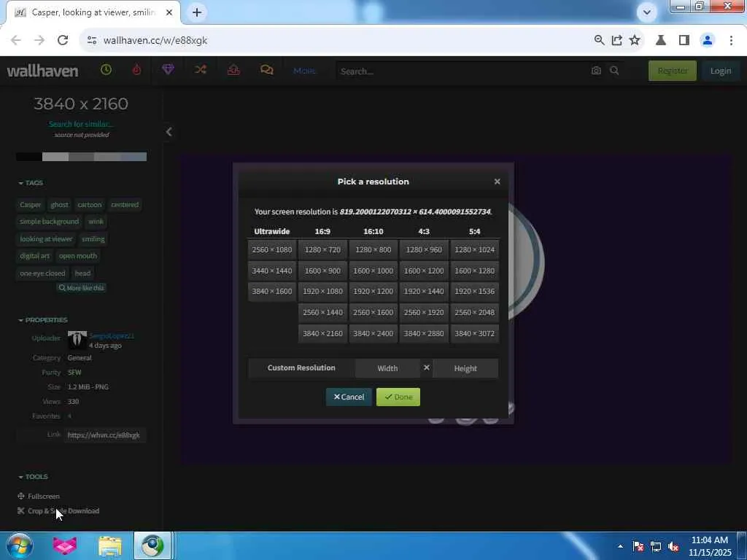
Task: Click the short link URL field
Action: click(104, 435)
